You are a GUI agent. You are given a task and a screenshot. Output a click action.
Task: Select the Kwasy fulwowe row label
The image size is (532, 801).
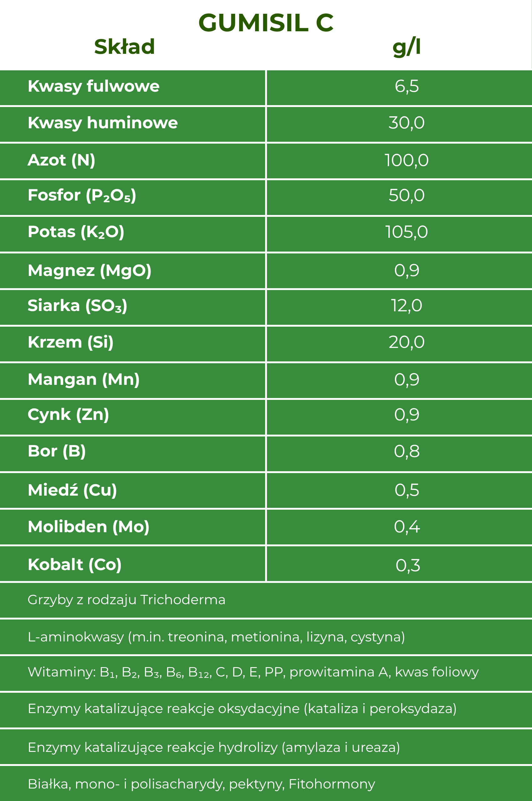tap(94, 86)
